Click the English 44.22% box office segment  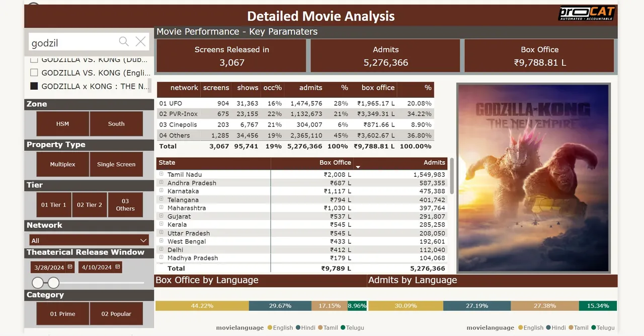[202, 306]
